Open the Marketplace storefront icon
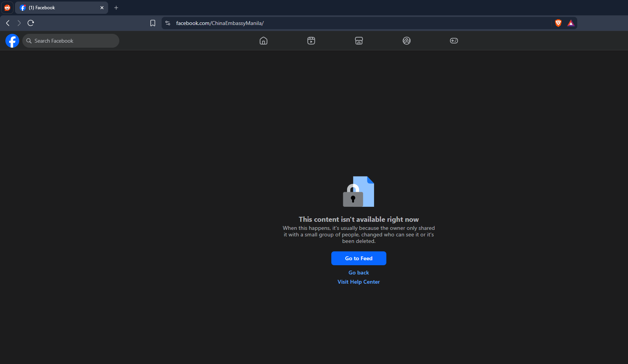Viewport: 628px width, 364px height. tap(359, 41)
